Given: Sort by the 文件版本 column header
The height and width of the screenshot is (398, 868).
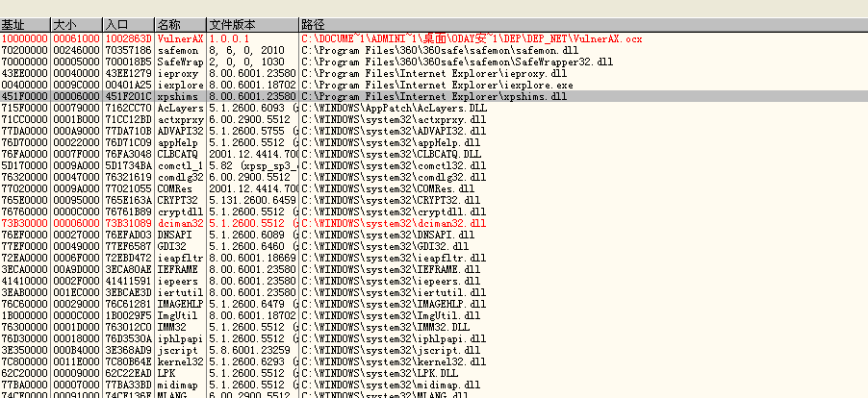Looking at the screenshot, I should (252, 22).
